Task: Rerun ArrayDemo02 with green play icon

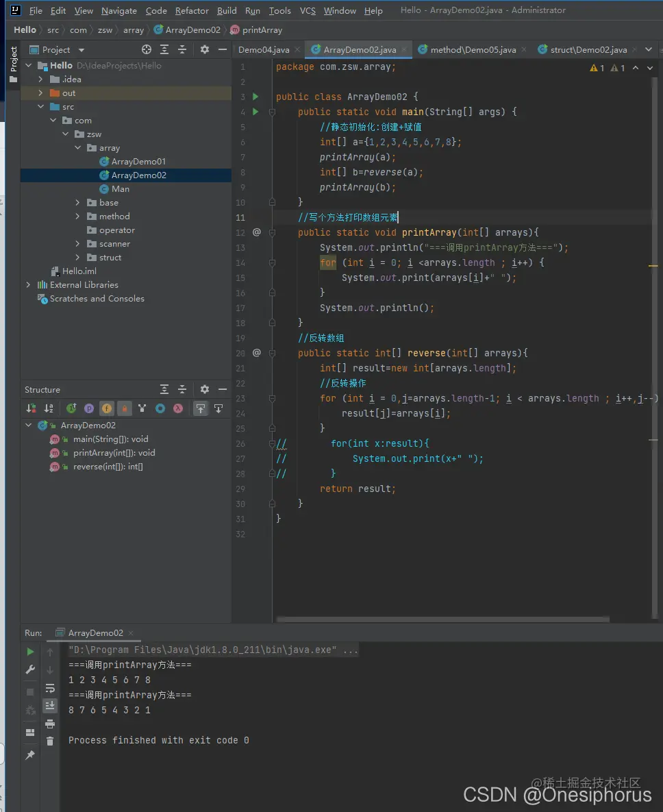Action: tap(30, 652)
